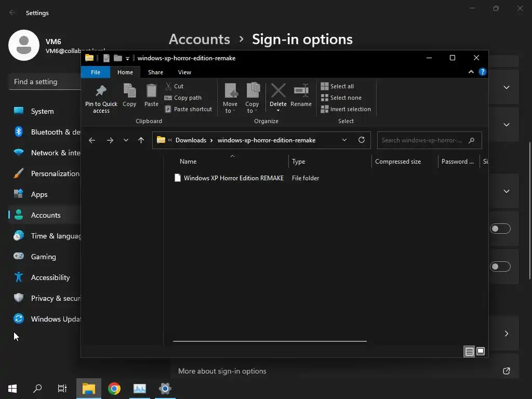Click Copy path in ribbon
532x399 pixels.
click(183, 98)
